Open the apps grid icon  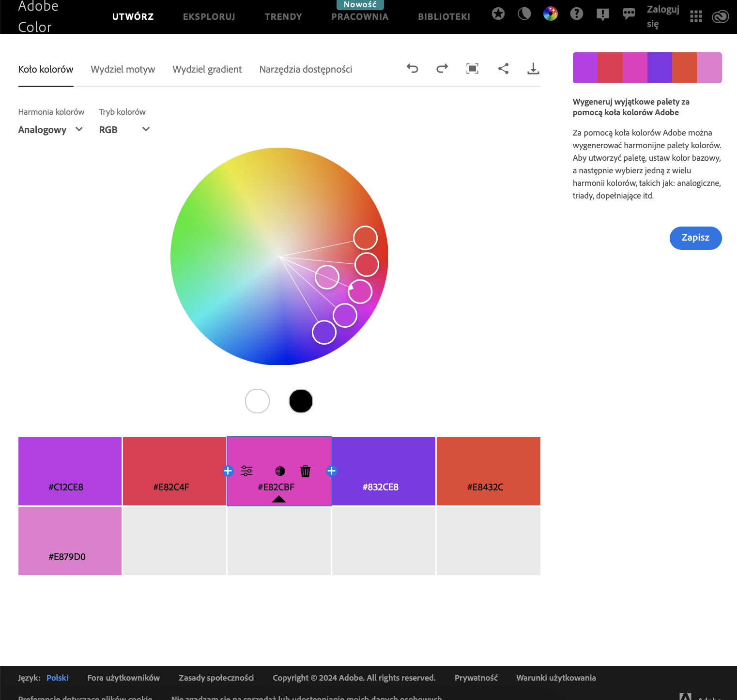coord(696,16)
